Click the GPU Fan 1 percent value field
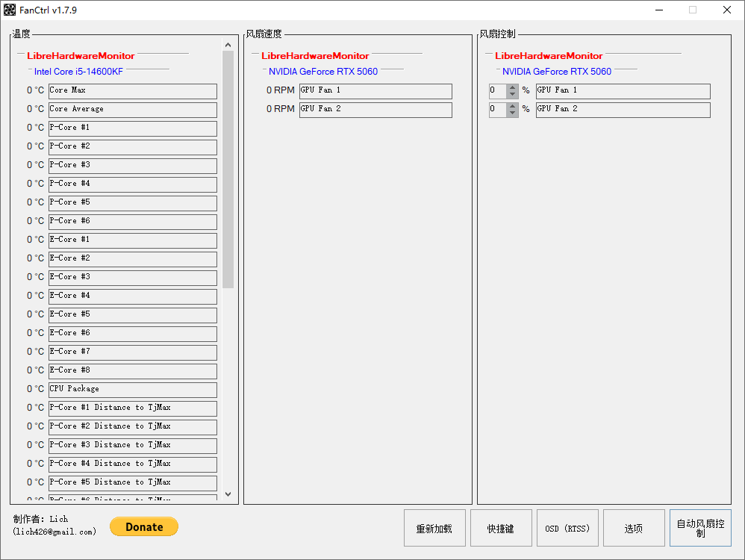Screen dimensions: 745x560 (497, 91)
